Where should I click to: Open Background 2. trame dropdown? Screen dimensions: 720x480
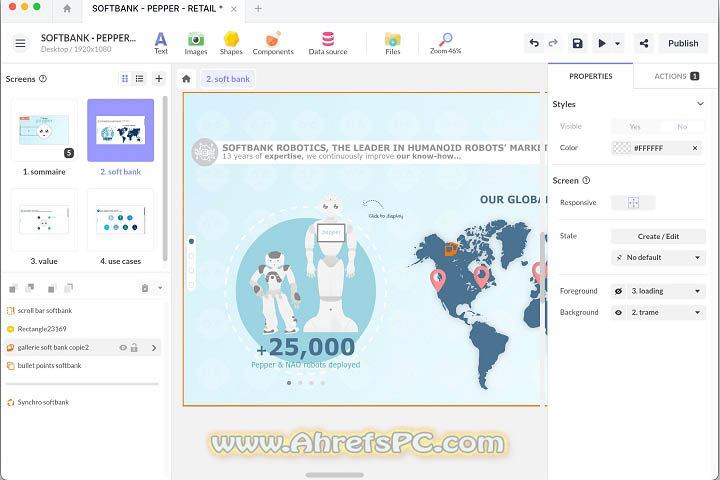tap(665, 312)
